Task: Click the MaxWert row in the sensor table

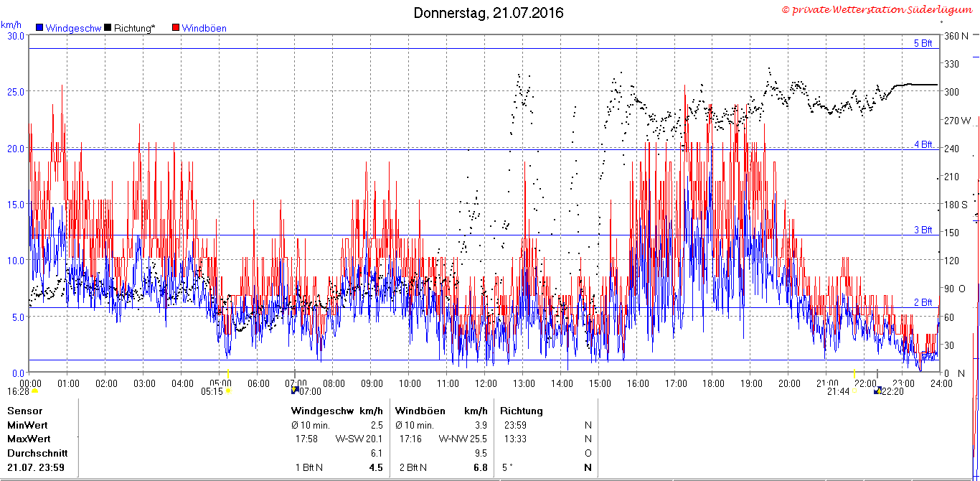Action: pos(301,439)
